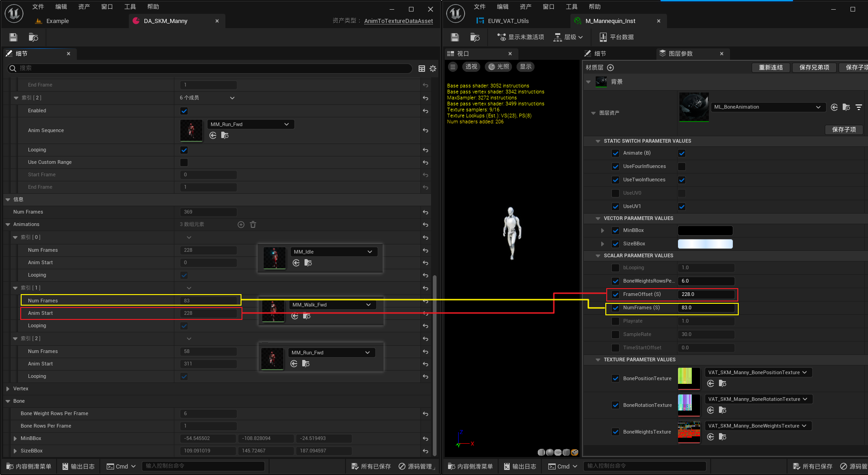868x475 pixels.
Task: Open the 工具 menu in the left window
Action: pyautogui.click(x=130, y=7)
